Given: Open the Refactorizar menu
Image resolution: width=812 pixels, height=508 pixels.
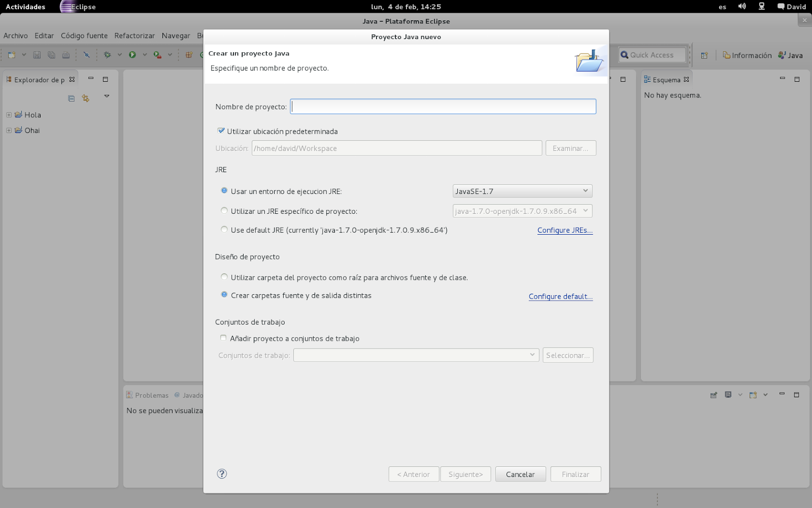Looking at the screenshot, I should [134, 36].
